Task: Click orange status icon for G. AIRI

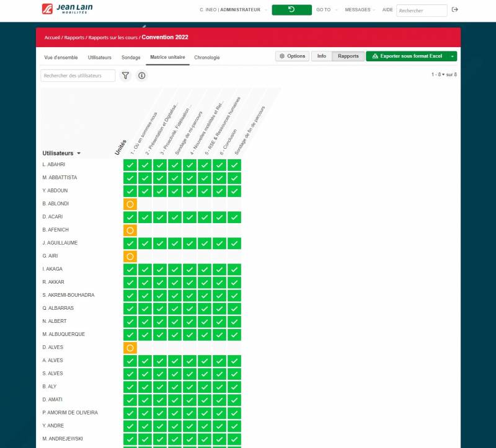Action: click(x=130, y=256)
